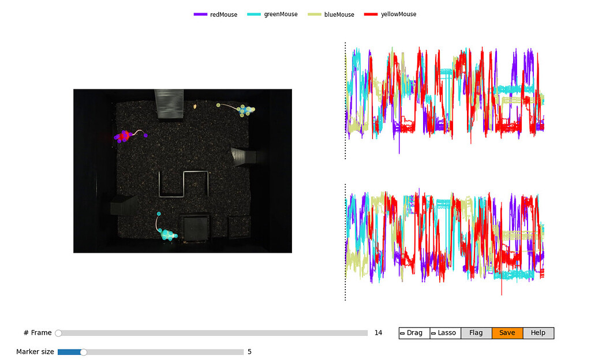Screen dimensions: 591x364
Task: Enable Drag mode
Action: (414, 333)
